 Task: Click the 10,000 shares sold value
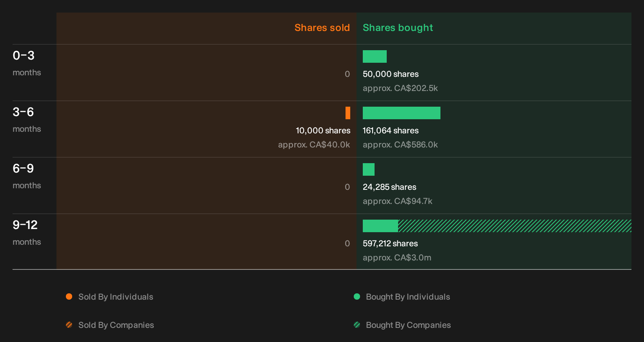tap(323, 131)
